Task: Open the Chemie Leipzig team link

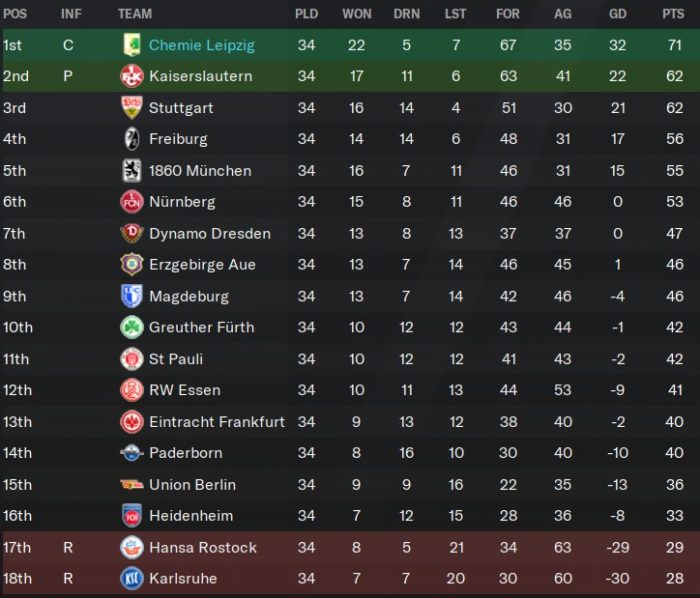Action: pyautogui.click(x=202, y=45)
